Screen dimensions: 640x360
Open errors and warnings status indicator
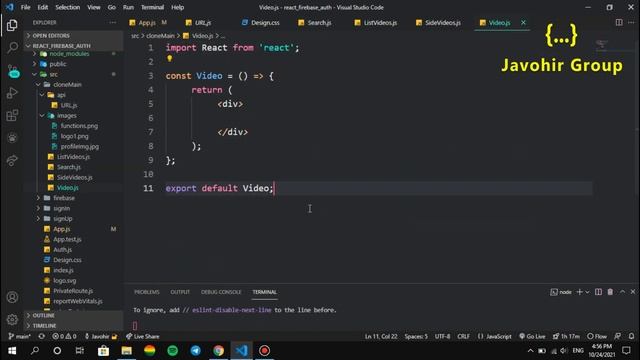pos(64,336)
